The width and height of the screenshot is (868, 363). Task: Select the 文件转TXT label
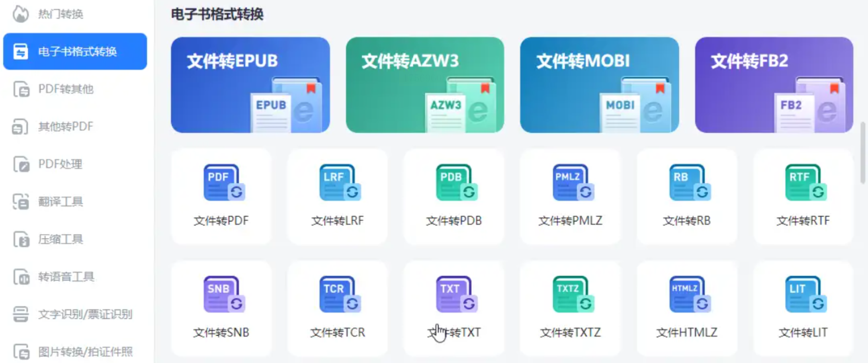454,332
